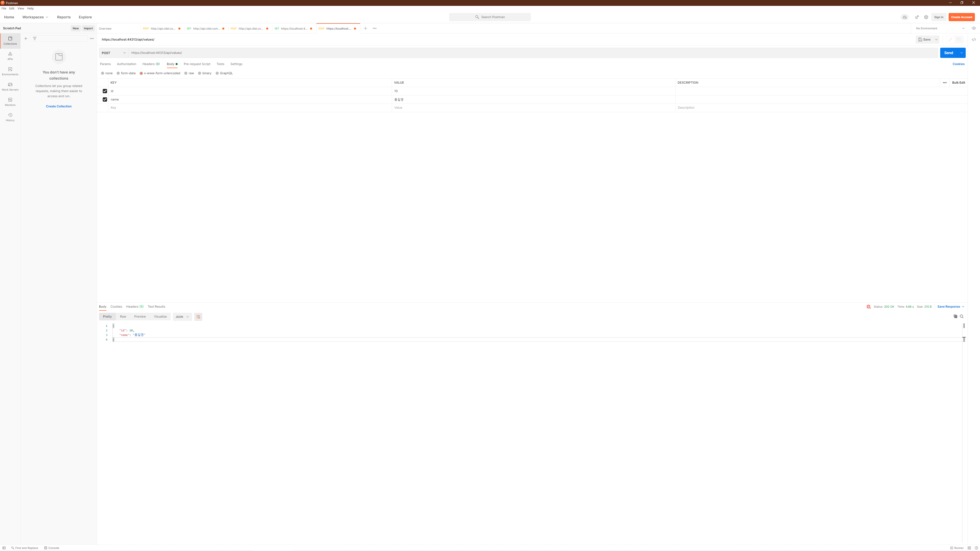The width and height of the screenshot is (980, 551).
Task: Open the POST method dropdown
Action: (113, 53)
